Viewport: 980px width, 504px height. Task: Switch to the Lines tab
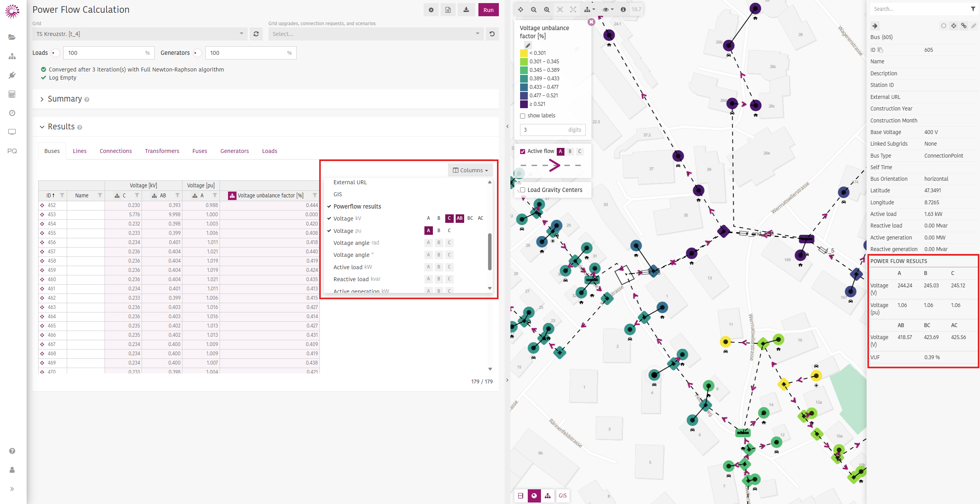79,151
